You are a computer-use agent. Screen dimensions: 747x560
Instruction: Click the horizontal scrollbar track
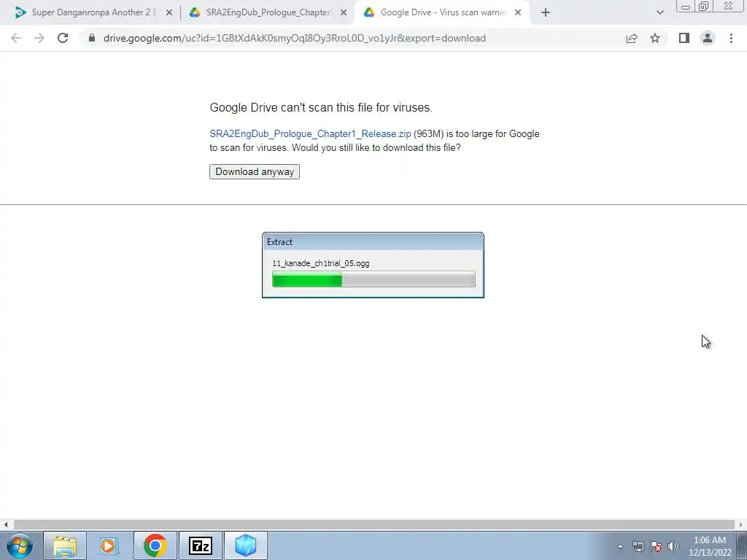[x=373, y=524]
